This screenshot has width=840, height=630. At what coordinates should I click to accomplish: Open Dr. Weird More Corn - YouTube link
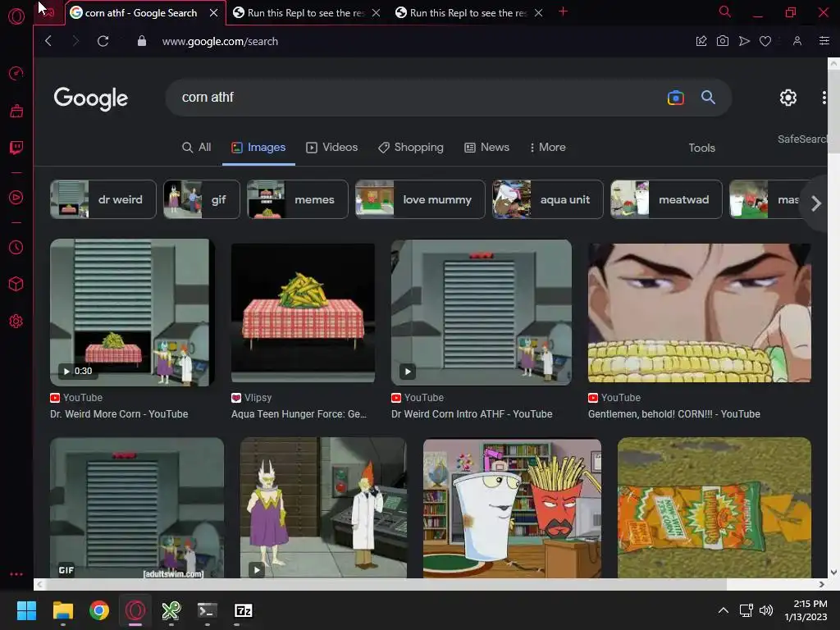tap(119, 414)
